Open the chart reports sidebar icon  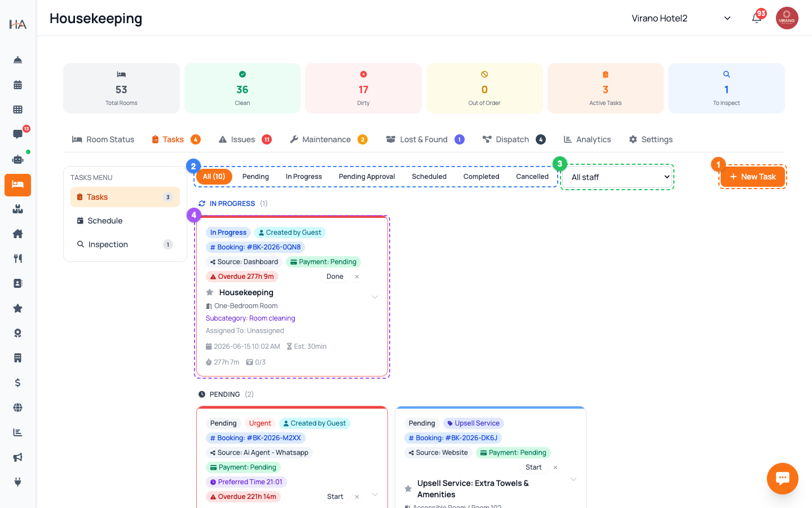17,432
